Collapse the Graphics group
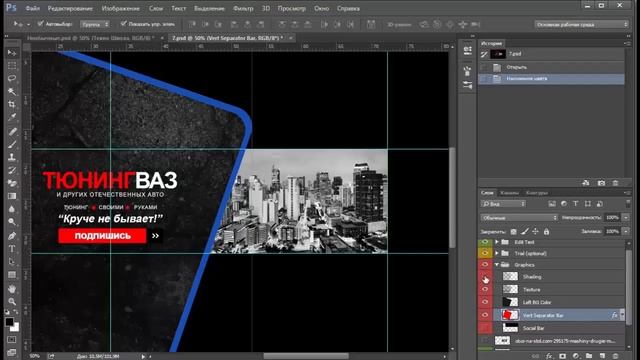 497,264
